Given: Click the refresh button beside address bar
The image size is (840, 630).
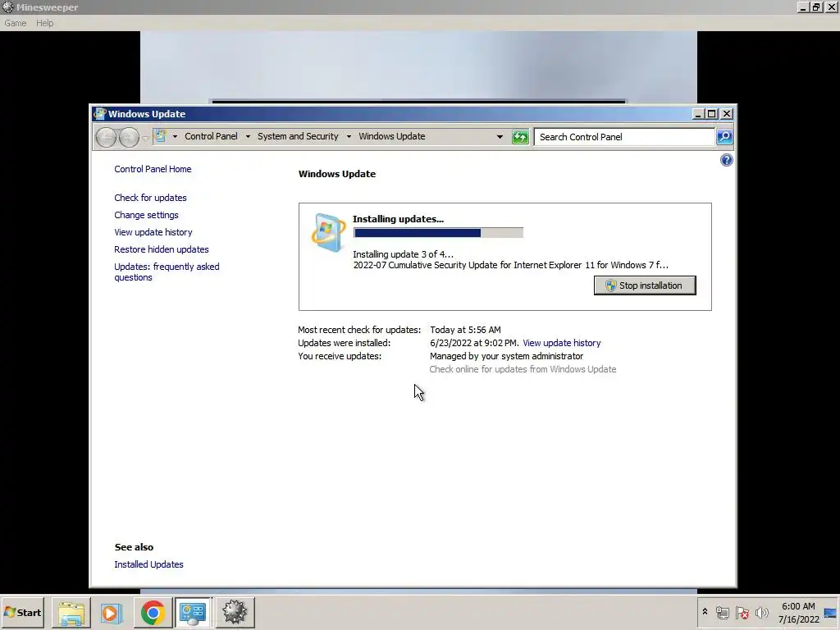Looking at the screenshot, I should tap(519, 137).
